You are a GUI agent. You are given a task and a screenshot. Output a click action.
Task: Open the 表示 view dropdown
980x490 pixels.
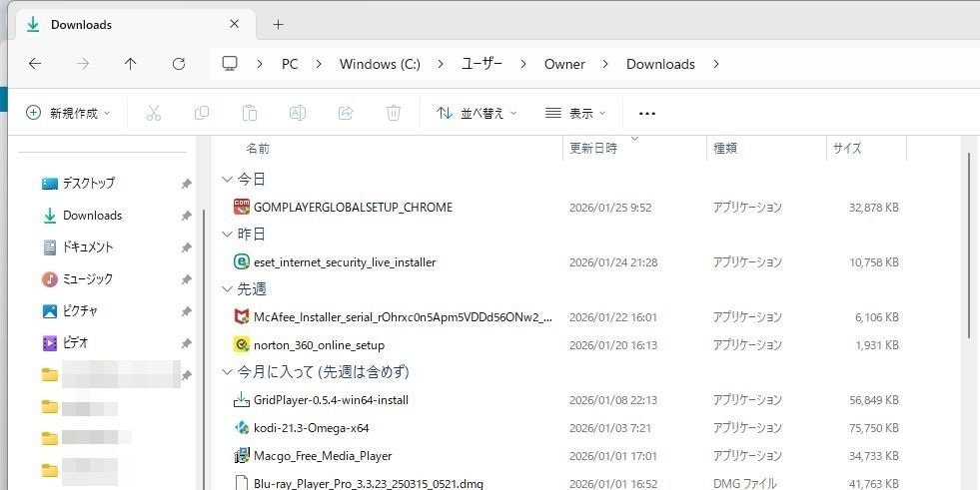(x=575, y=113)
